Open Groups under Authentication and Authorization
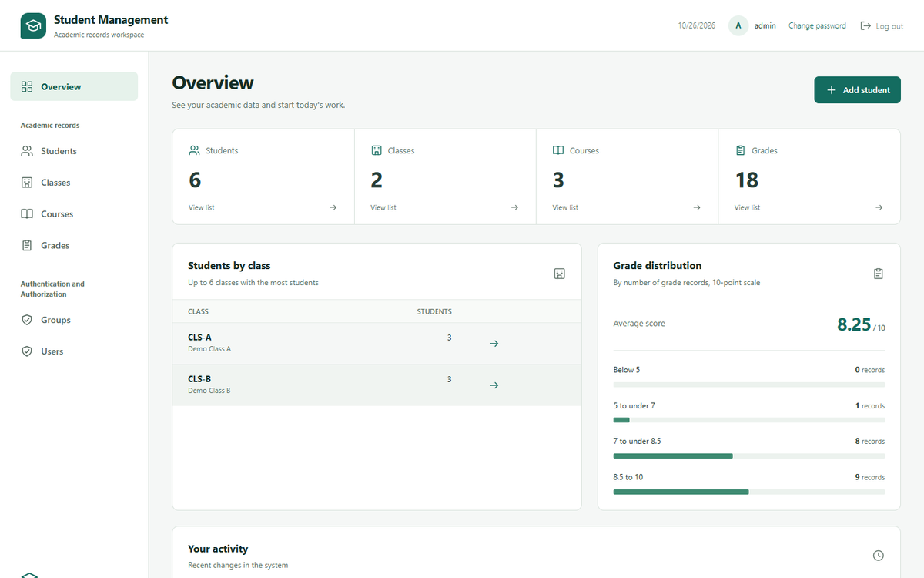The width and height of the screenshot is (924, 578). tap(74, 320)
